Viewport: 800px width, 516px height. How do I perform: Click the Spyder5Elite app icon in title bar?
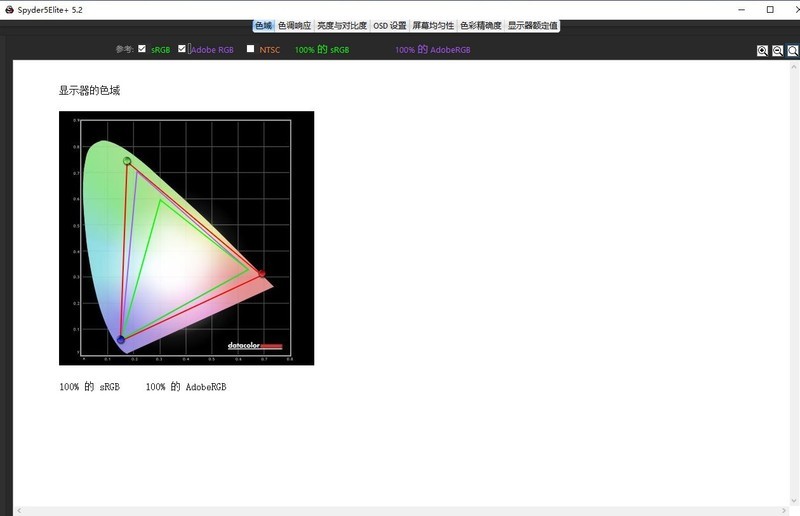click(x=8, y=9)
